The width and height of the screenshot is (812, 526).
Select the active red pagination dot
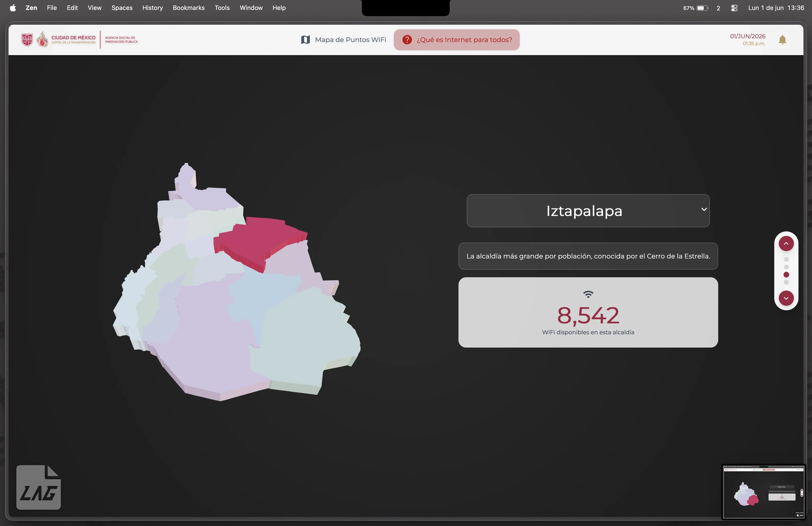point(786,275)
